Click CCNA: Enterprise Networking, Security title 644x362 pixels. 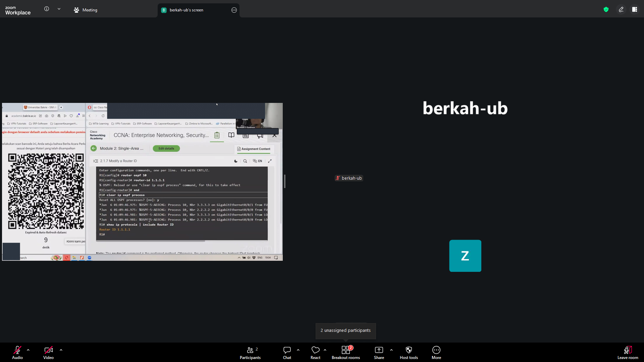(x=161, y=135)
